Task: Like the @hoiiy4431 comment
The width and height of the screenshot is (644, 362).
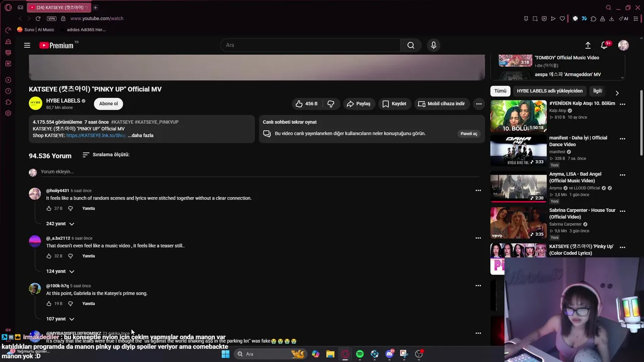Action: pyautogui.click(x=49, y=208)
